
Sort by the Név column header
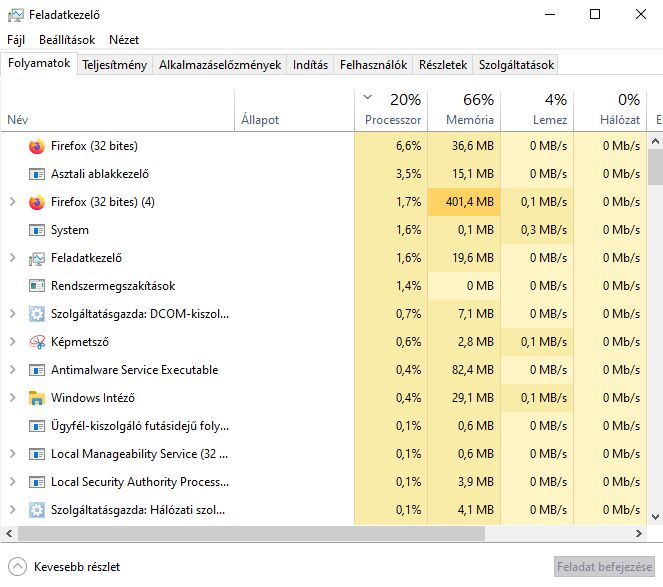coord(118,111)
